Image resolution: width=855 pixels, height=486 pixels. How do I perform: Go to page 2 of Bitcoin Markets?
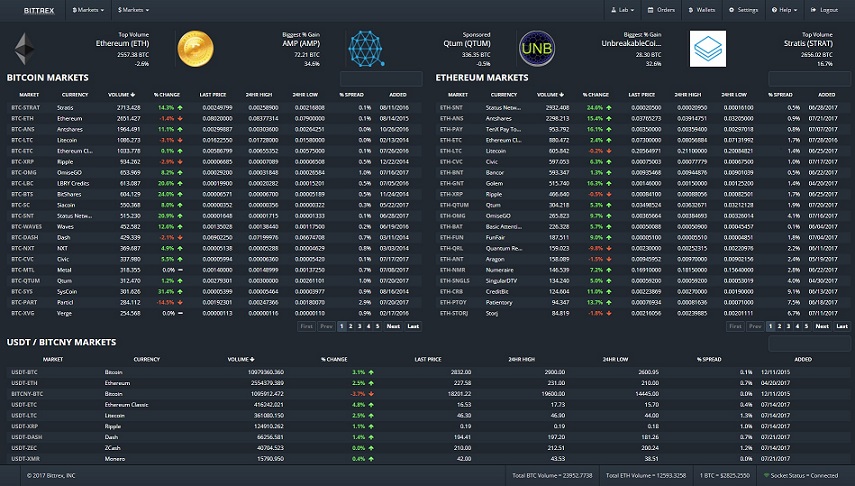pos(350,326)
